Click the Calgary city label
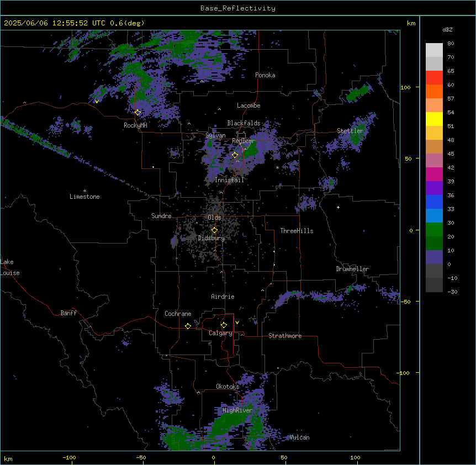This screenshot has height=465, width=476. coord(220,333)
